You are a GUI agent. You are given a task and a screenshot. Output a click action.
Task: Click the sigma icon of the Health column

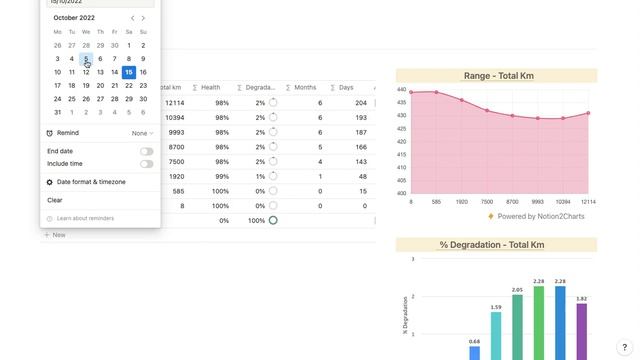(x=195, y=88)
